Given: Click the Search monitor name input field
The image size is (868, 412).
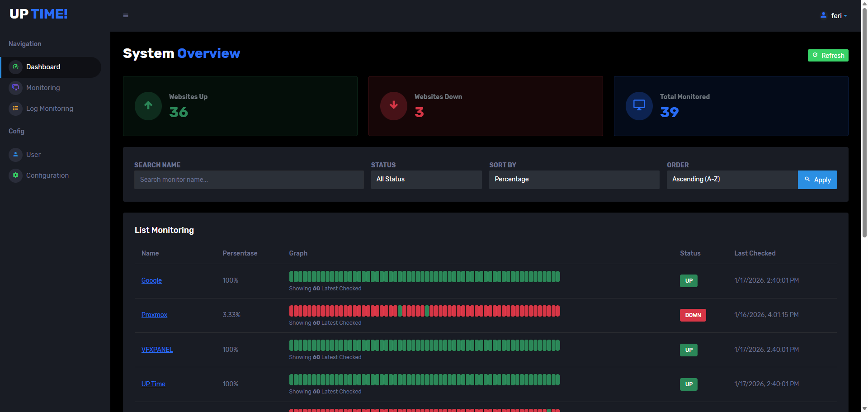Looking at the screenshot, I should tap(249, 180).
